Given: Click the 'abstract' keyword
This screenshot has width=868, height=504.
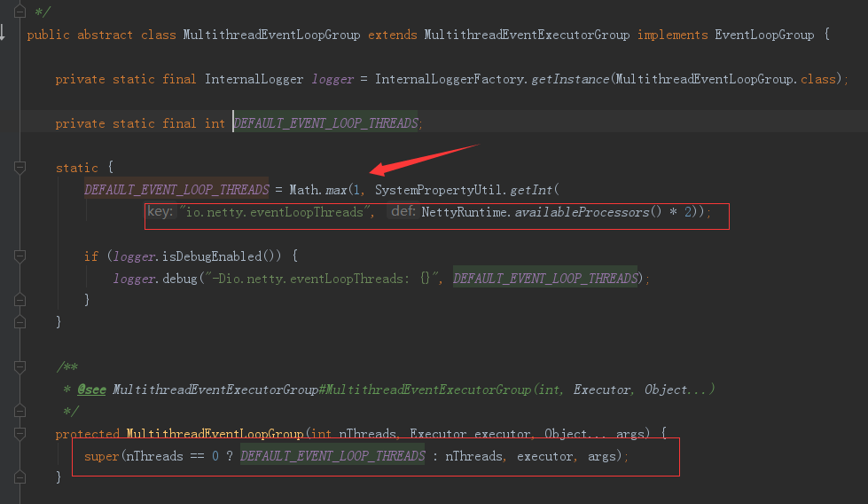Looking at the screenshot, I should point(105,35).
